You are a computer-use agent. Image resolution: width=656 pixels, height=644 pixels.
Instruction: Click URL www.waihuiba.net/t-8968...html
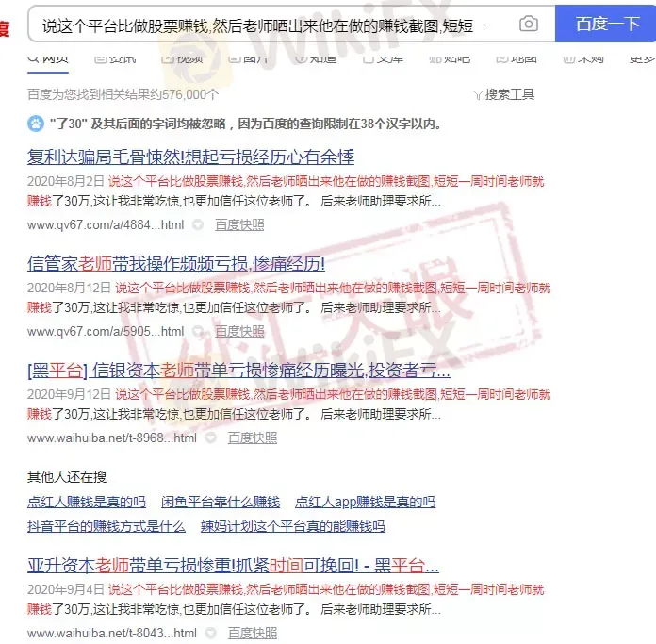click(x=112, y=438)
